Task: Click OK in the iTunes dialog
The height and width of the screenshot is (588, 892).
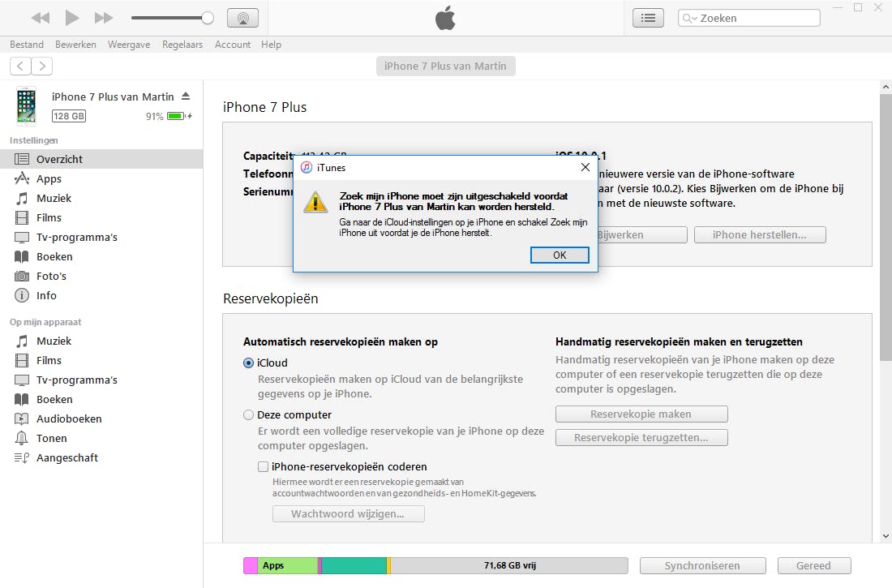Action: coord(560,255)
